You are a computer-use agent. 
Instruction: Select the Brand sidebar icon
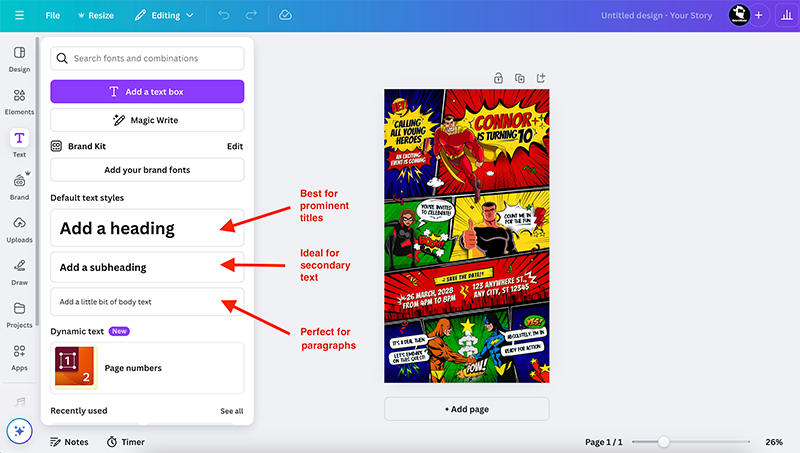(19, 186)
